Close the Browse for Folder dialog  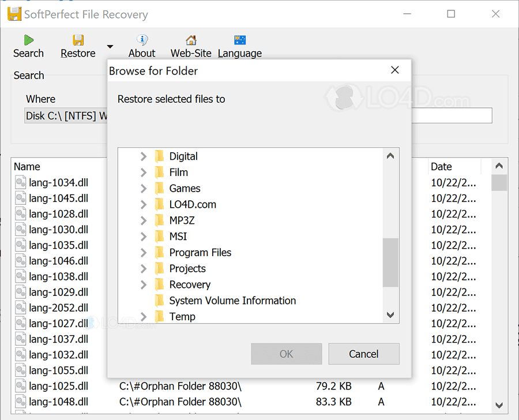click(x=394, y=70)
